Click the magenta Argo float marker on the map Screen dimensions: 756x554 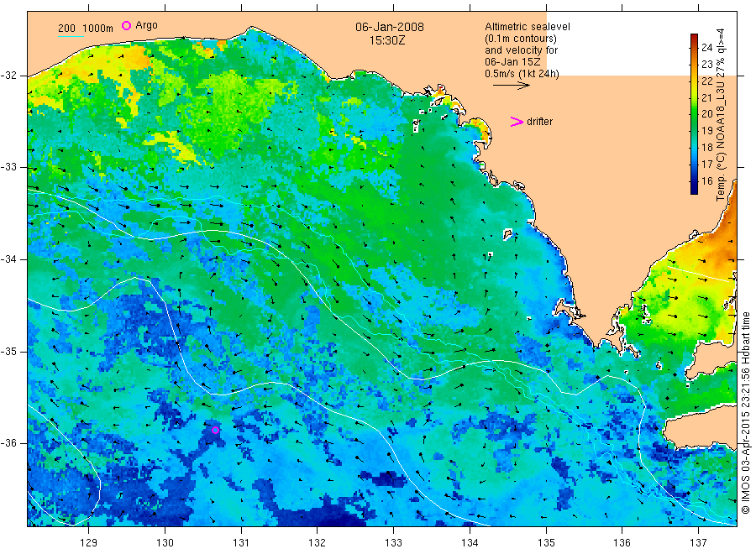click(216, 431)
